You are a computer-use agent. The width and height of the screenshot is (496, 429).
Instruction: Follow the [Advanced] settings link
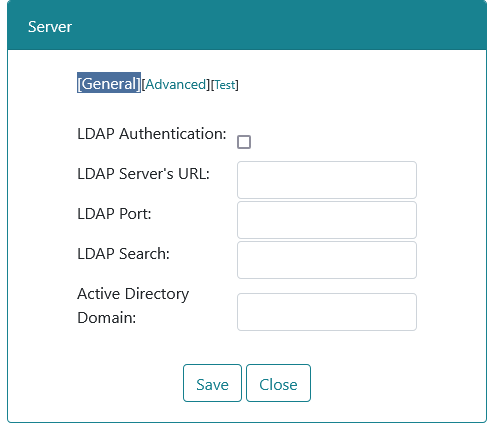click(x=176, y=85)
